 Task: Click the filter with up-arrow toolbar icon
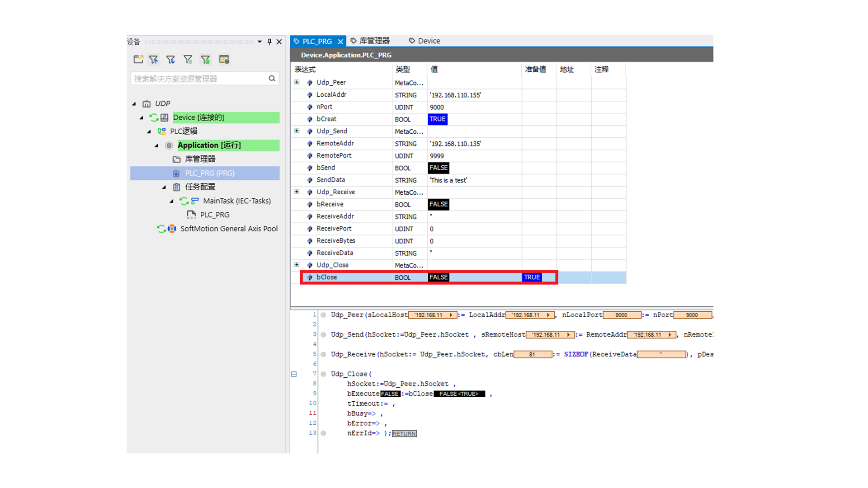[x=154, y=60]
